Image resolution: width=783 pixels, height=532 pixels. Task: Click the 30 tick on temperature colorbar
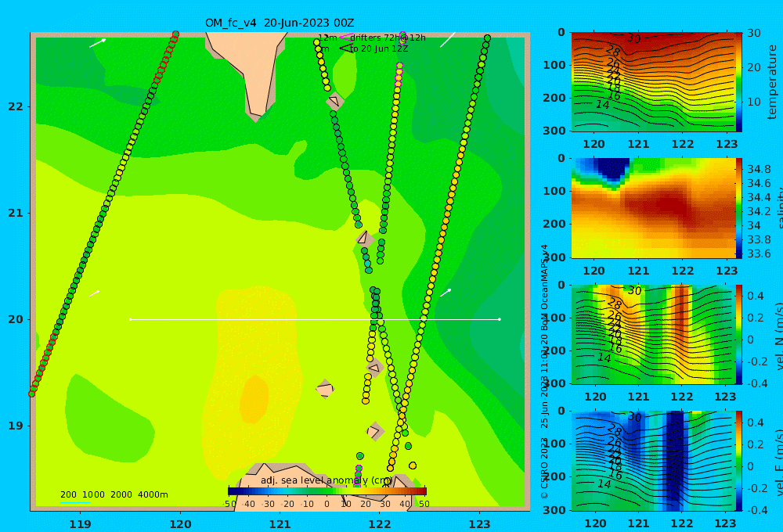[x=753, y=34]
